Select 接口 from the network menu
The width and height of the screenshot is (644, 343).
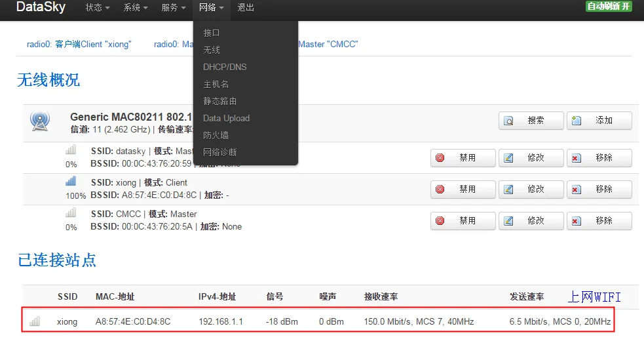212,33
